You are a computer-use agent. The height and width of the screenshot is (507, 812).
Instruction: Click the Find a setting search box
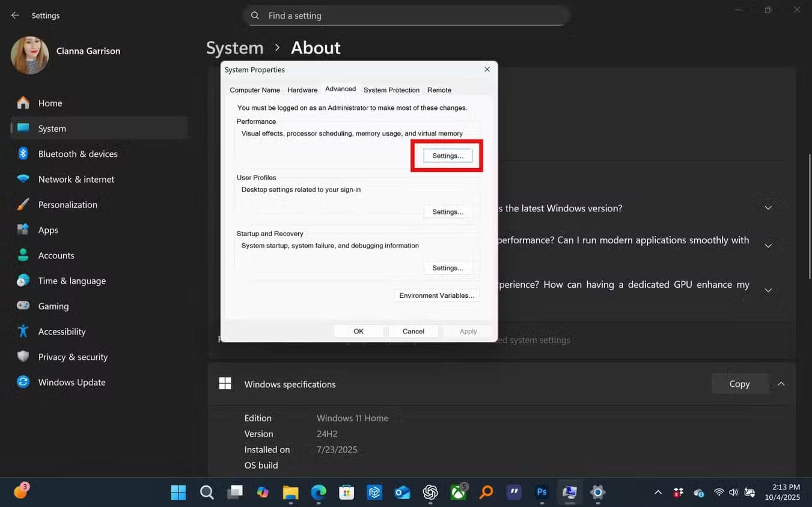coord(406,16)
